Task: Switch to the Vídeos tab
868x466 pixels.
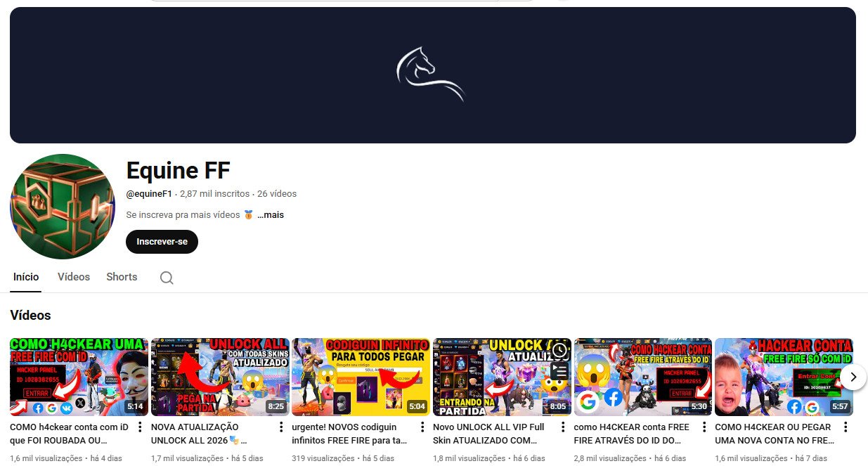Action: (74, 277)
